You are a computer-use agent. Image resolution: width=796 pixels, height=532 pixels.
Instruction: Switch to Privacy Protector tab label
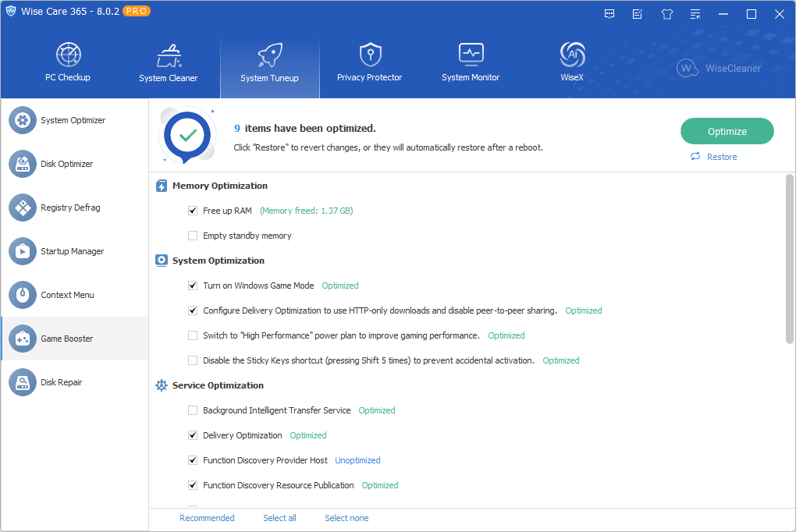pyautogui.click(x=370, y=77)
